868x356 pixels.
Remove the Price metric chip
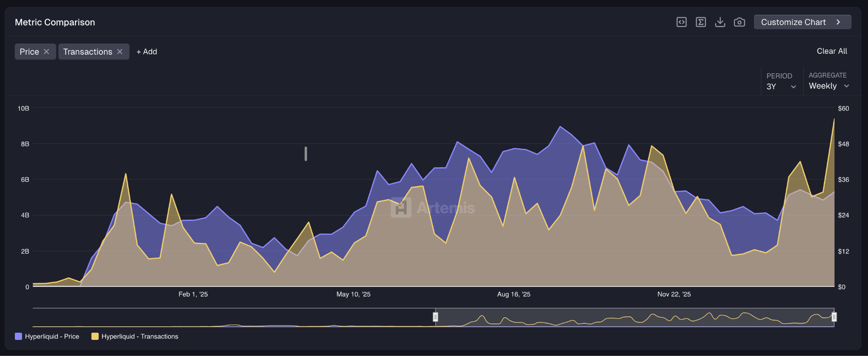point(47,52)
